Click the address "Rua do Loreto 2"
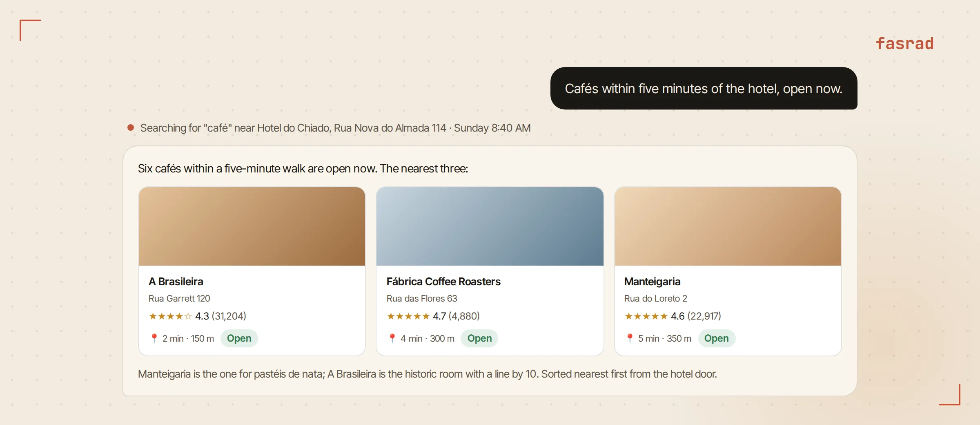Screen dimensions: 980x425 [x=656, y=299]
